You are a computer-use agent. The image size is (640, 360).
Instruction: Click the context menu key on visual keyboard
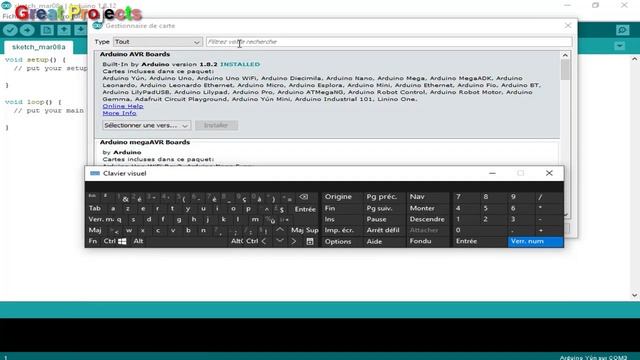(x=310, y=241)
